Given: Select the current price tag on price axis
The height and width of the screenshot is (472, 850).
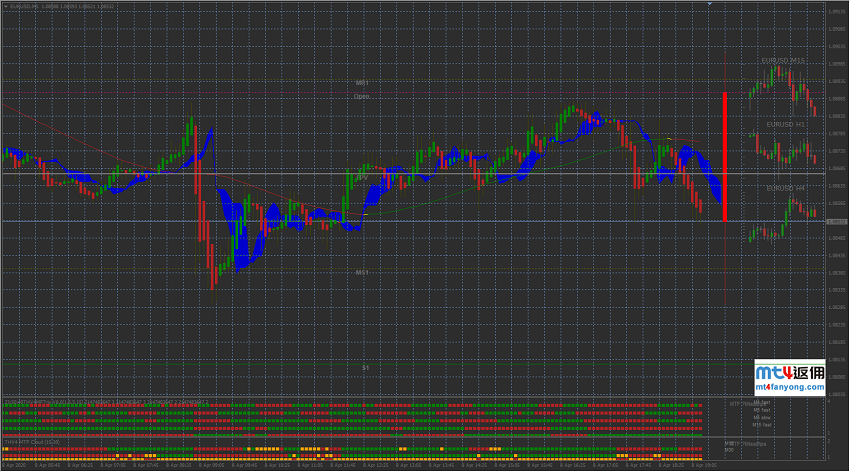Looking at the screenshot, I should coord(836,222).
